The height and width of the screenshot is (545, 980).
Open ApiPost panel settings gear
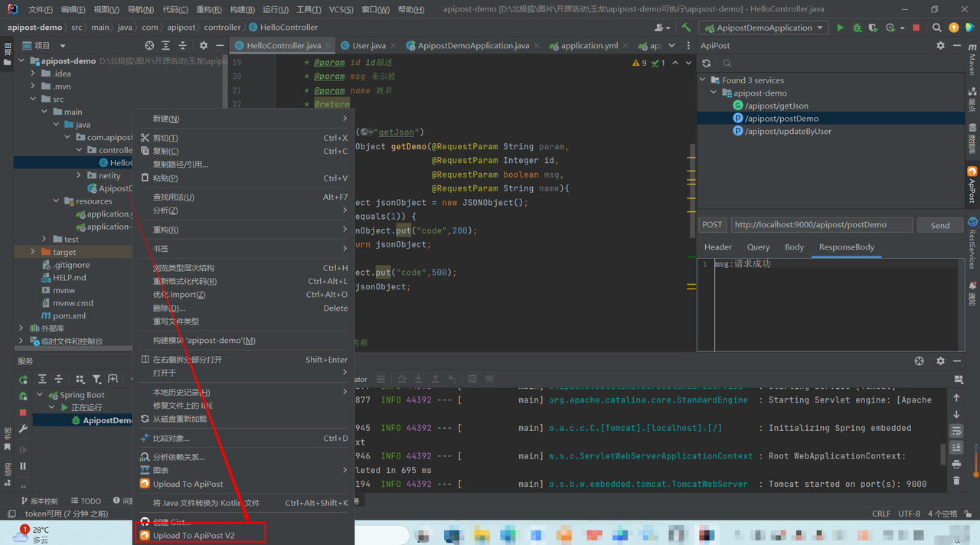[941, 45]
